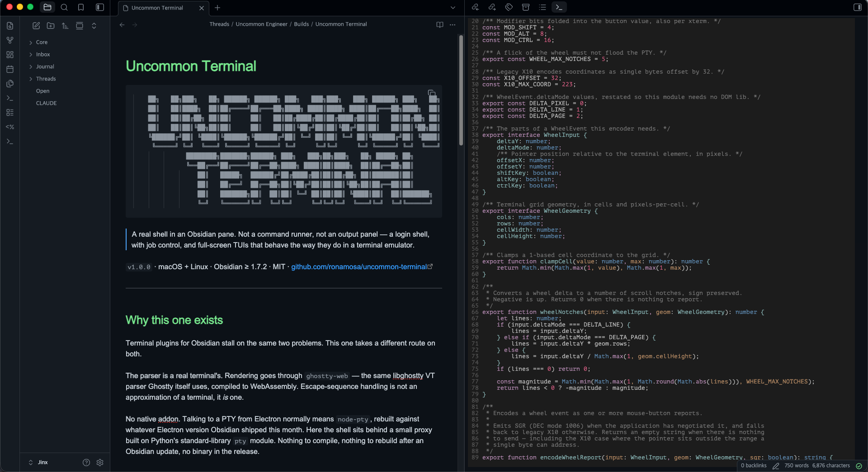Image resolution: width=868 pixels, height=472 pixels.
Task: Open graph view from the ribbon
Action: (x=10, y=40)
